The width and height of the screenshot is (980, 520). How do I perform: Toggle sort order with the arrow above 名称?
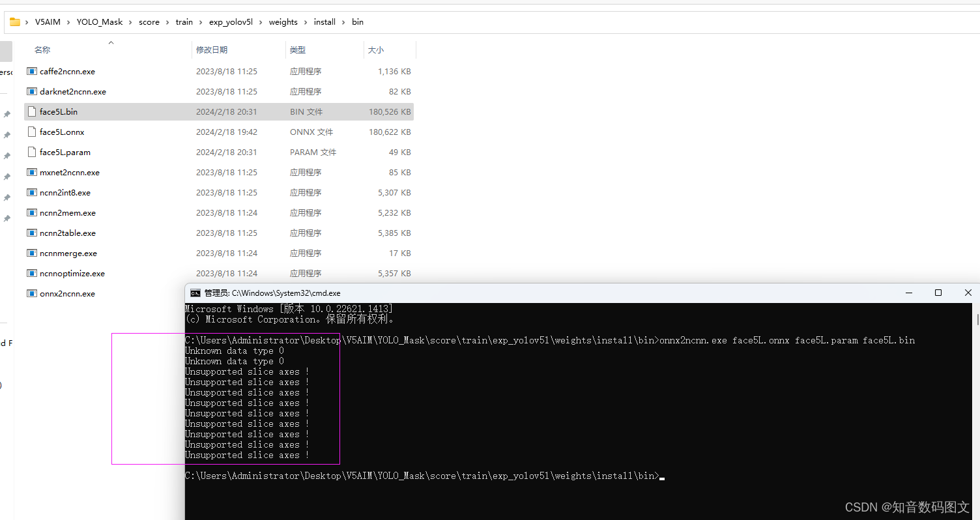coord(111,42)
